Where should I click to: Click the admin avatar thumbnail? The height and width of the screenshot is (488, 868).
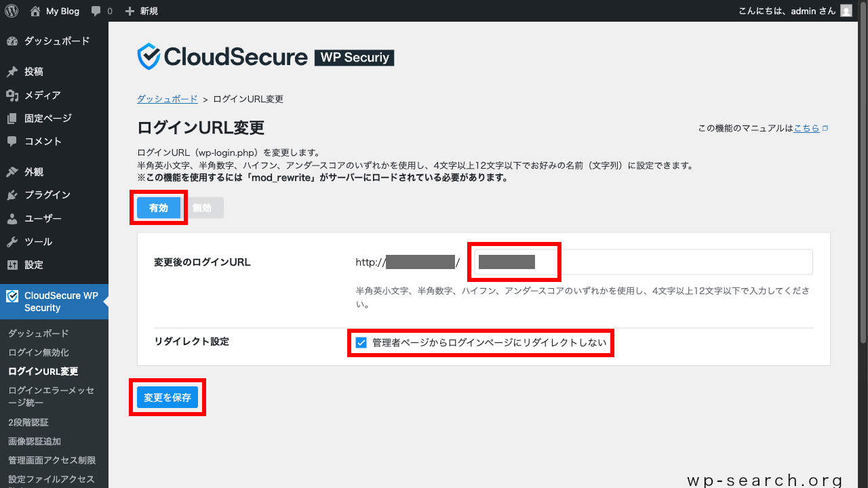(x=846, y=10)
